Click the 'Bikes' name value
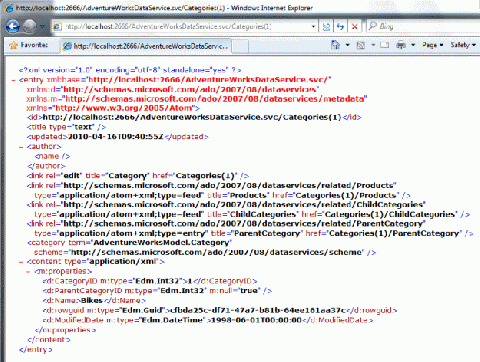480x362 pixels. (92, 300)
